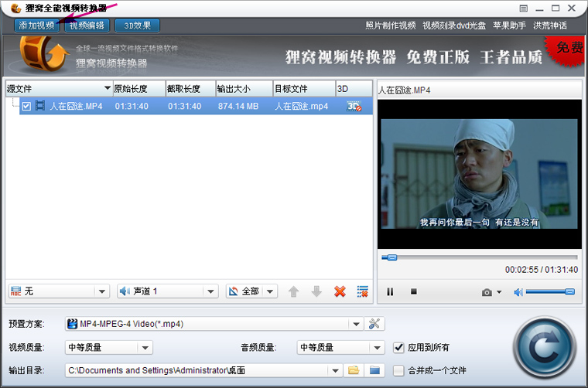Click the 原始长度 column header
The image size is (588, 388).
[x=139, y=89]
